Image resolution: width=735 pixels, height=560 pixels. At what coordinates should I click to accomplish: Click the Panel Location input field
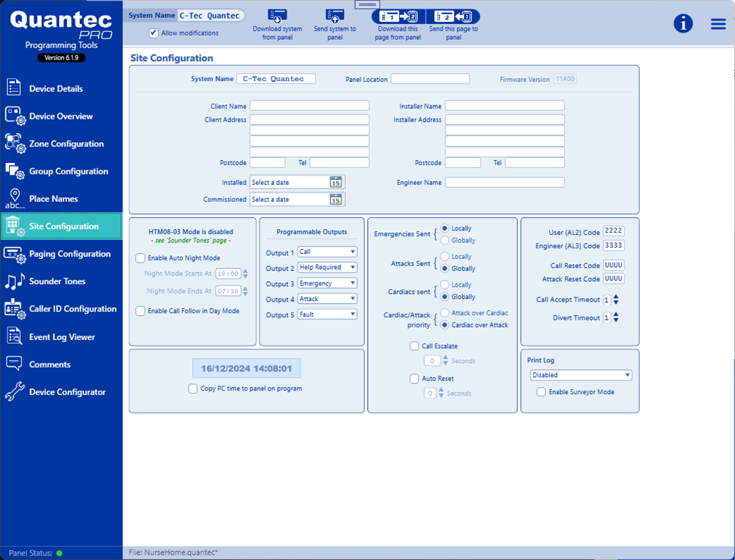430,79
